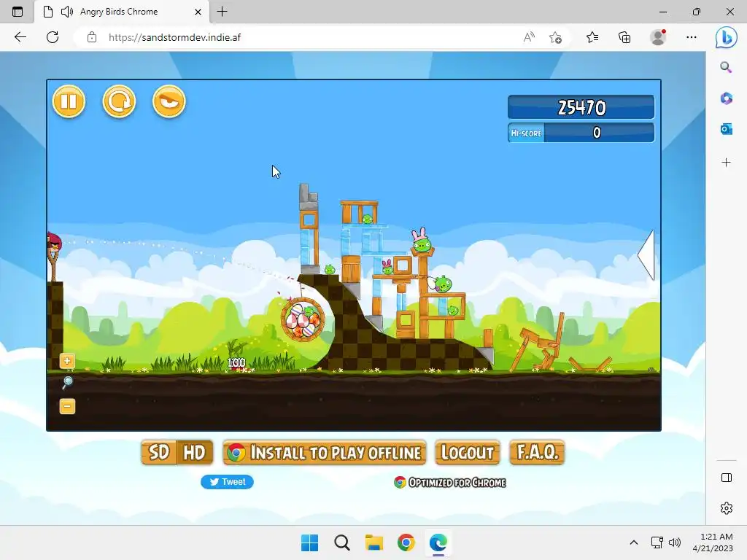This screenshot has width=747, height=560.
Task: Switch to SD quality
Action: tap(158, 452)
